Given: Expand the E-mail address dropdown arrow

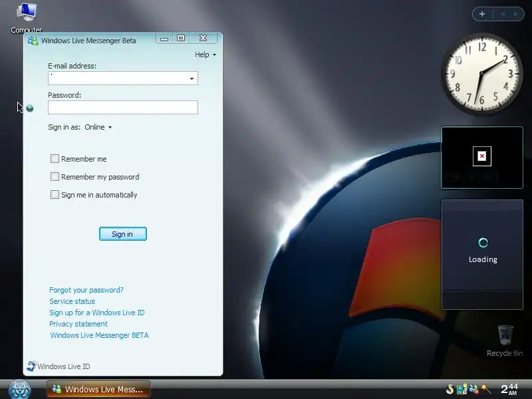Looking at the screenshot, I should [x=192, y=78].
